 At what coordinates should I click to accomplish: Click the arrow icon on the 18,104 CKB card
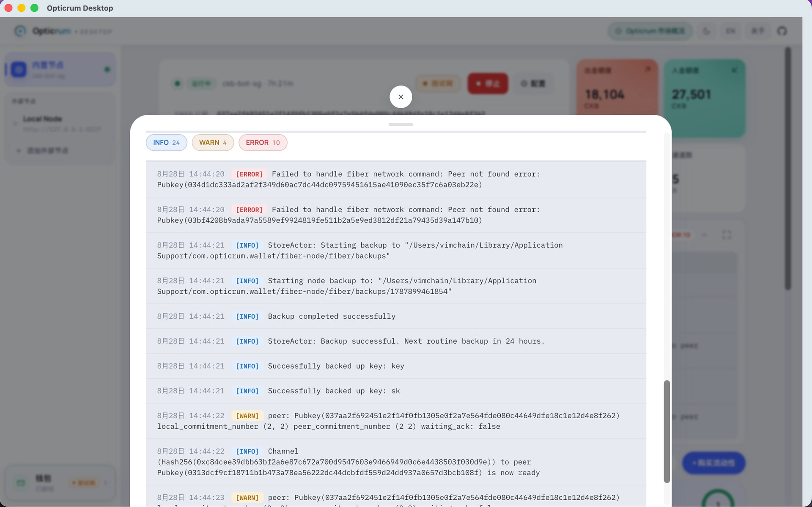click(x=647, y=69)
